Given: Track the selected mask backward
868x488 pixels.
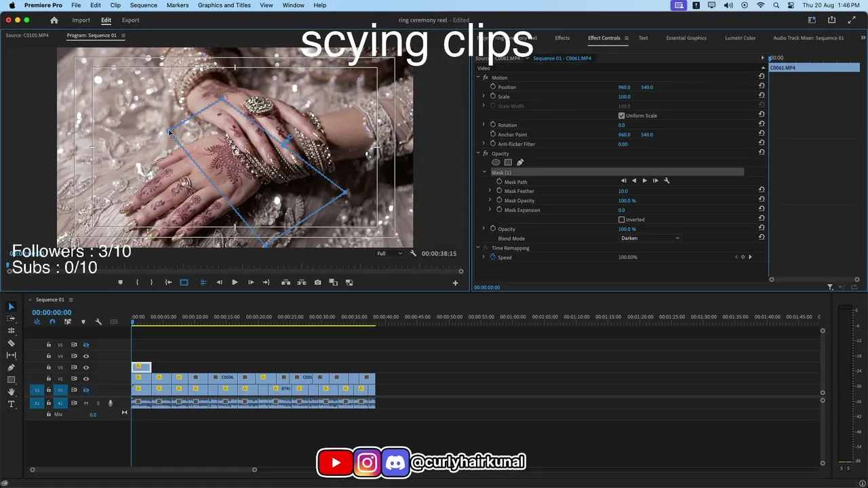Looking at the screenshot, I should click(x=634, y=181).
